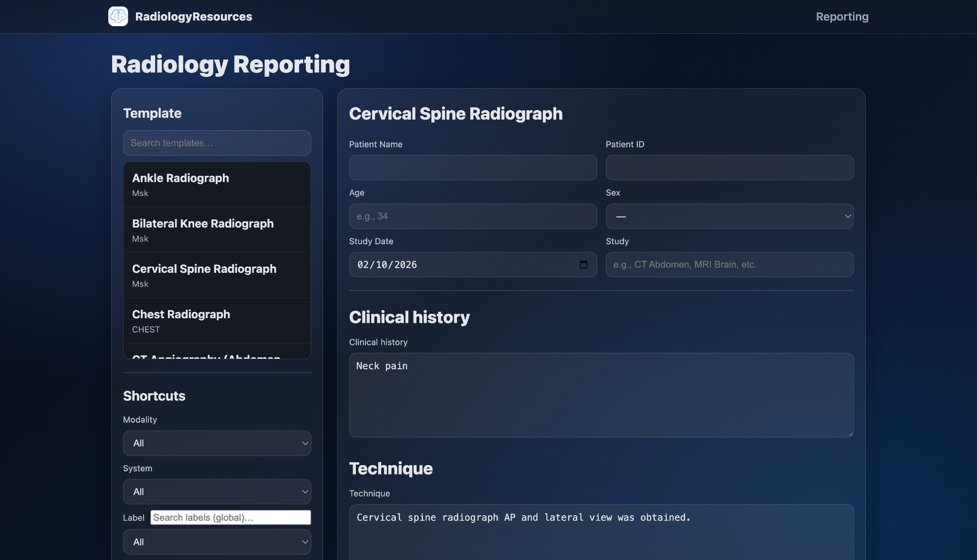Image resolution: width=977 pixels, height=560 pixels.
Task: Open the calendar picker icon in Study Date
Action: [x=583, y=264]
